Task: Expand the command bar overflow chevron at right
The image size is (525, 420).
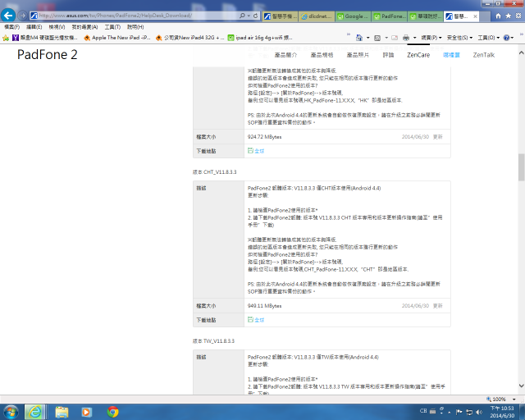Action: 522,34
